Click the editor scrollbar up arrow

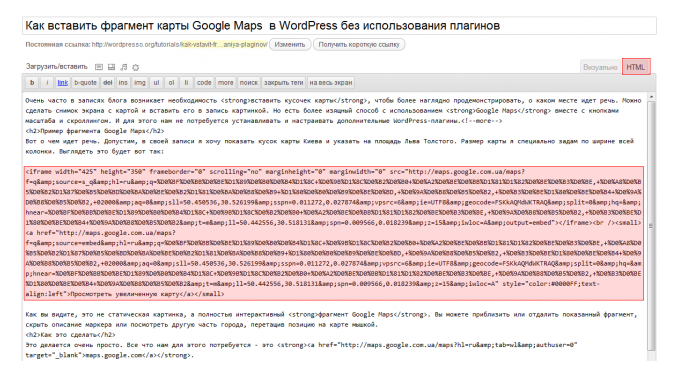point(651,97)
